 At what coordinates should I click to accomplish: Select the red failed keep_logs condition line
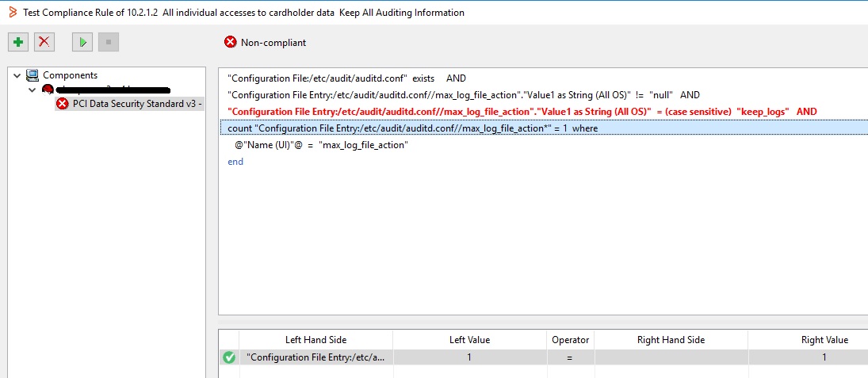pyautogui.click(x=522, y=112)
